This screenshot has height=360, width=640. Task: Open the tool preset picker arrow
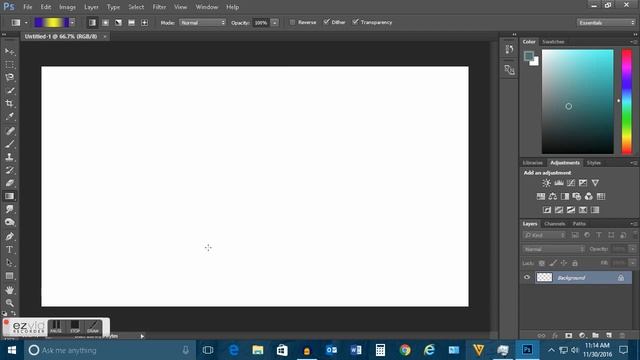[x=26, y=23]
